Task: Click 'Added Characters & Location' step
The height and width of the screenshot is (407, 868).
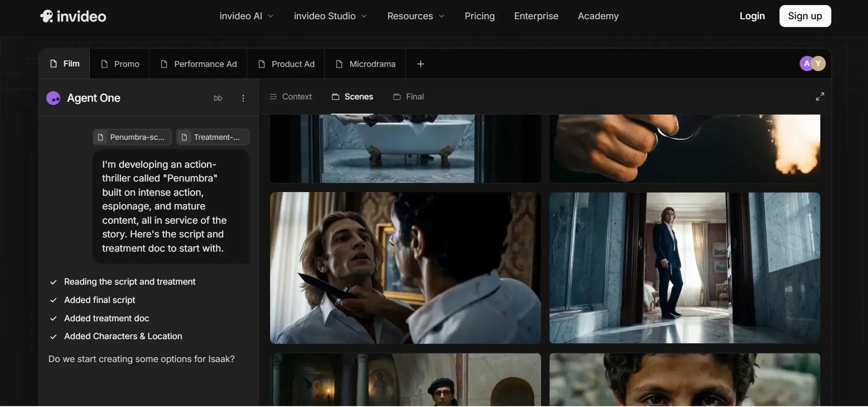Action: [123, 336]
